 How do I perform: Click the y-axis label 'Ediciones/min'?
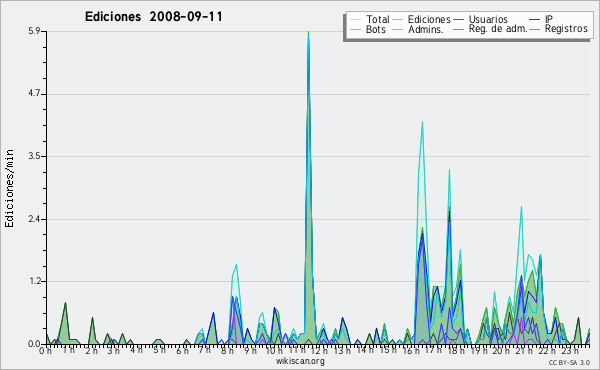pyautogui.click(x=9, y=188)
